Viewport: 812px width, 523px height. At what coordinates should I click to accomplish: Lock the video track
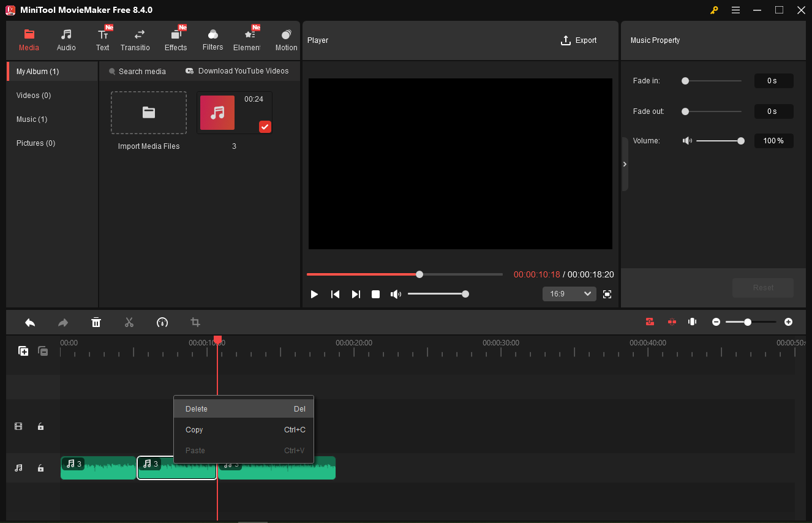(40, 426)
